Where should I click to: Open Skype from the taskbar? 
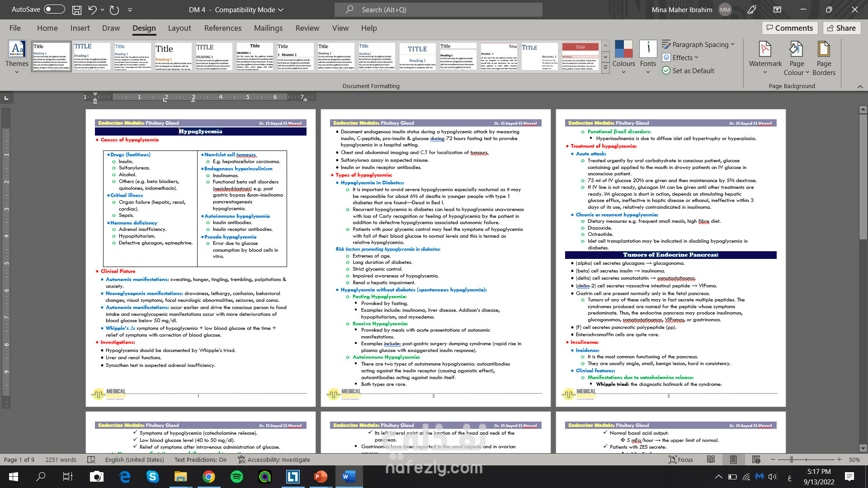tap(152, 477)
